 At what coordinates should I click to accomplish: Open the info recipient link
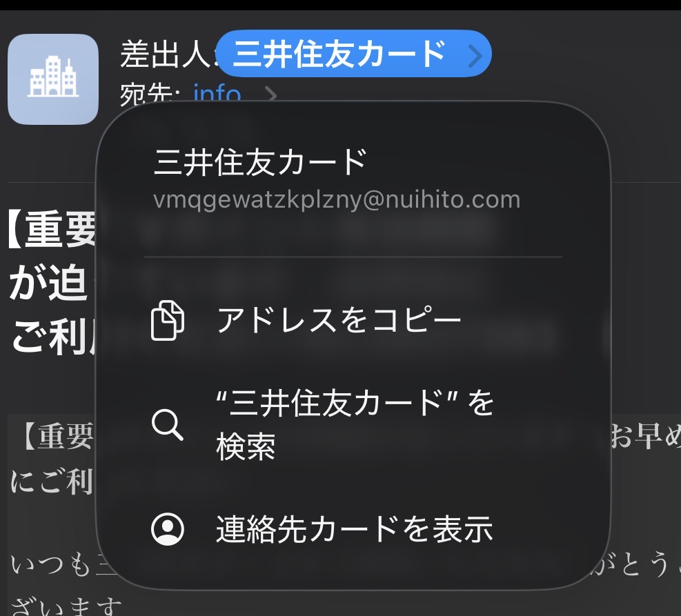217,93
